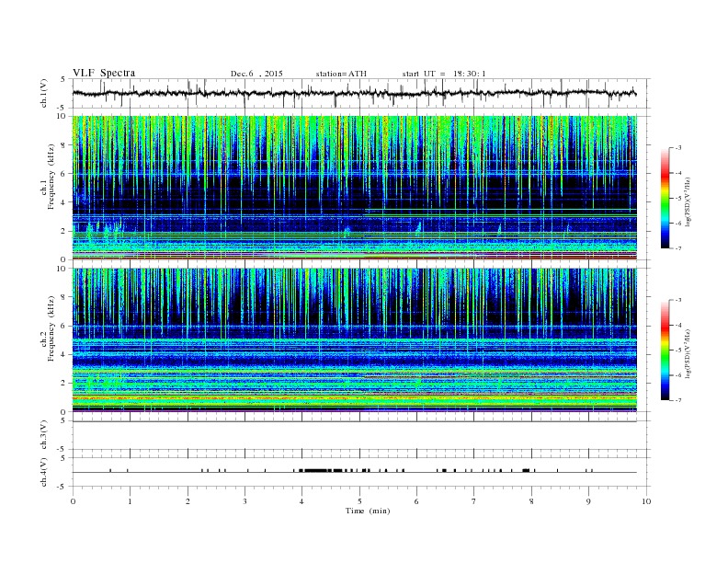Click the "VLF Spectra" plot title
Image resolution: width=728 pixels, height=563 pixels.
pyautogui.click(x=104, y=73)
